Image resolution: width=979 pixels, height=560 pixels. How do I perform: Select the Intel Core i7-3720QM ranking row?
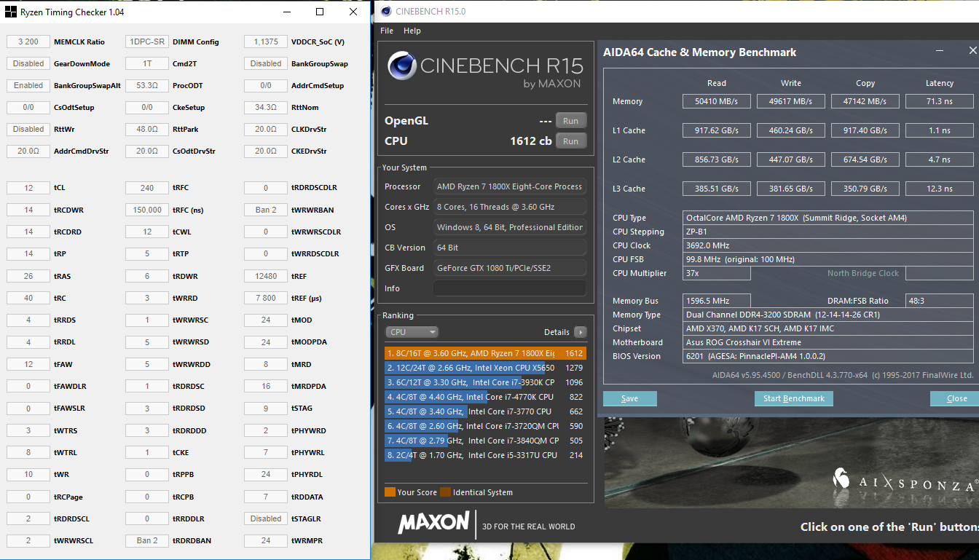(x=485, y=426)
